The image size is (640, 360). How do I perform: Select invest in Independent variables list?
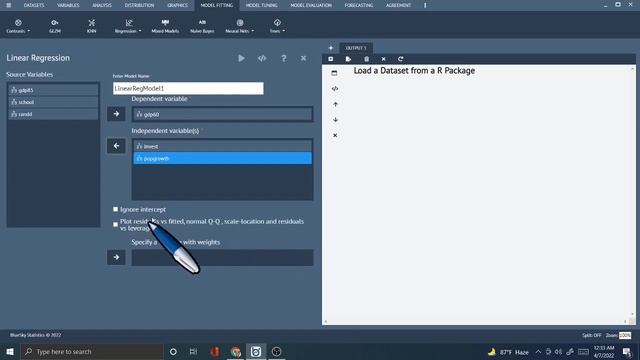[222, 146]
